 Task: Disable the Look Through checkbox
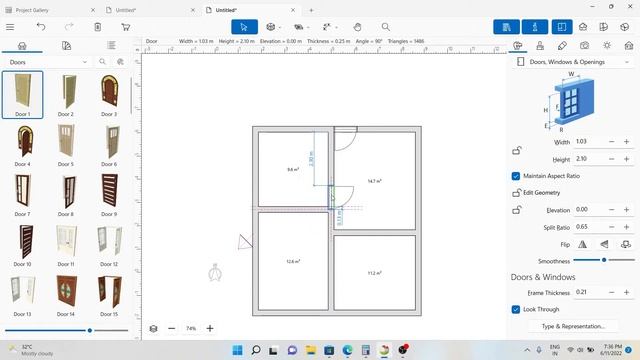516,309
